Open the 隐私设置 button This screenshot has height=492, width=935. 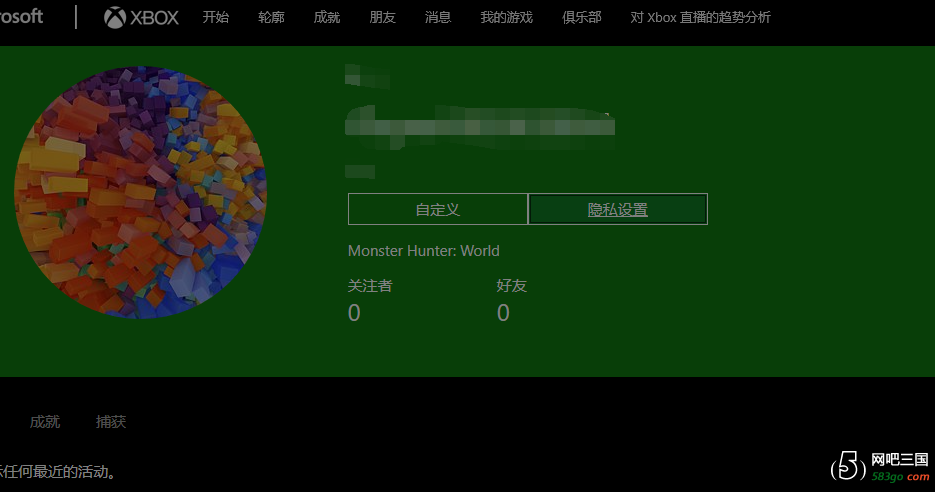[x=618, y=209]
